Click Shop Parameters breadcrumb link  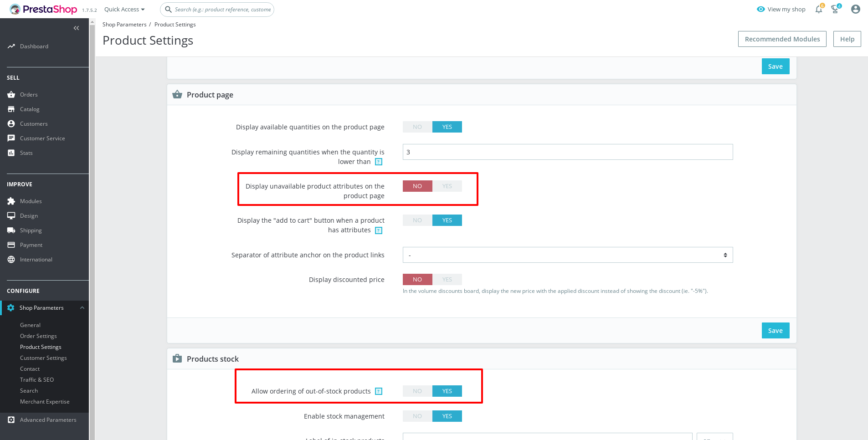pyautogui.click(x=124, y=25)
